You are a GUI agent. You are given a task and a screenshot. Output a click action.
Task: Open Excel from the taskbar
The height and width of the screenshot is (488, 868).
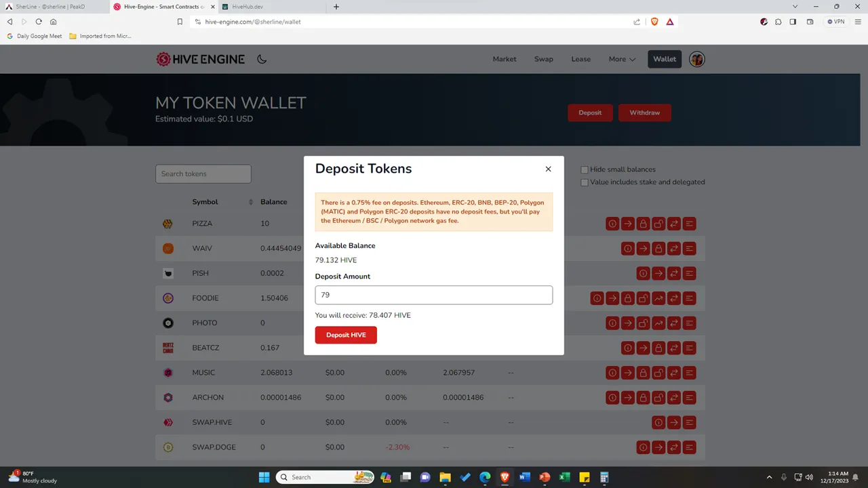(x=564, y=477)
